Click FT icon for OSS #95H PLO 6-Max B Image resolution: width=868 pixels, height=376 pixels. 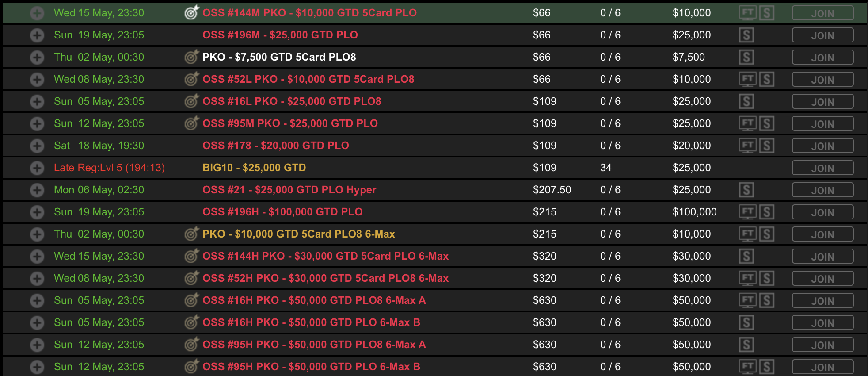[747, 367]
